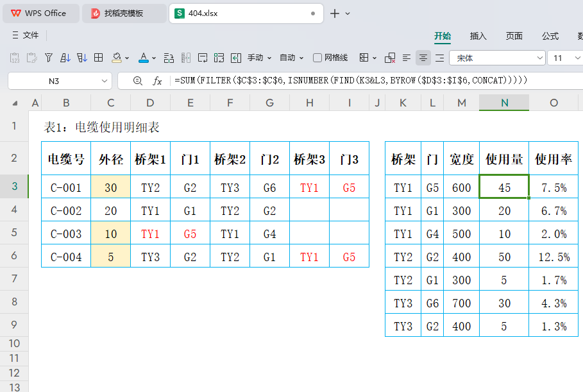The image size is (583, 392).
Task: Click the zoom magnifier icon in formula bar
Action: pyautogui.click(x=137, y=81)
